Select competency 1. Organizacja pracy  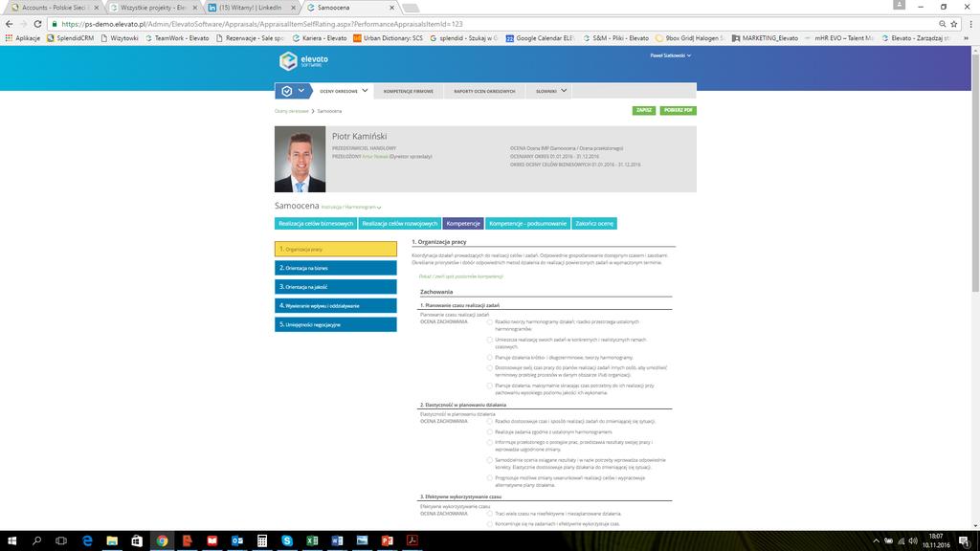coord(336,249)
